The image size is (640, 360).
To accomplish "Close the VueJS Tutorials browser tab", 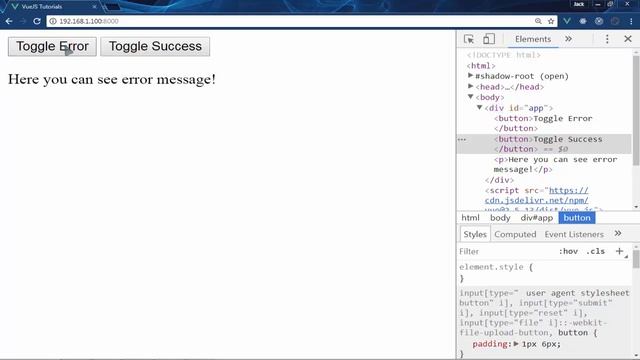I will click(x=94, y=7).
